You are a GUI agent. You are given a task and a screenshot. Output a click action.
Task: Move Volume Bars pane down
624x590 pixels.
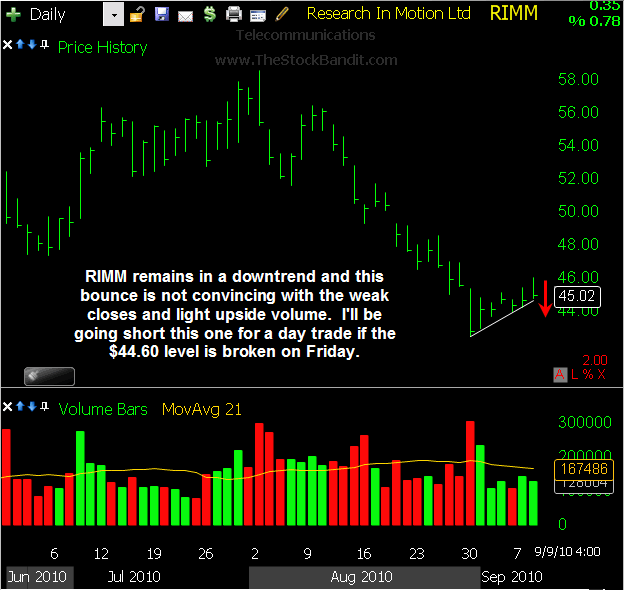click(32, 406)
